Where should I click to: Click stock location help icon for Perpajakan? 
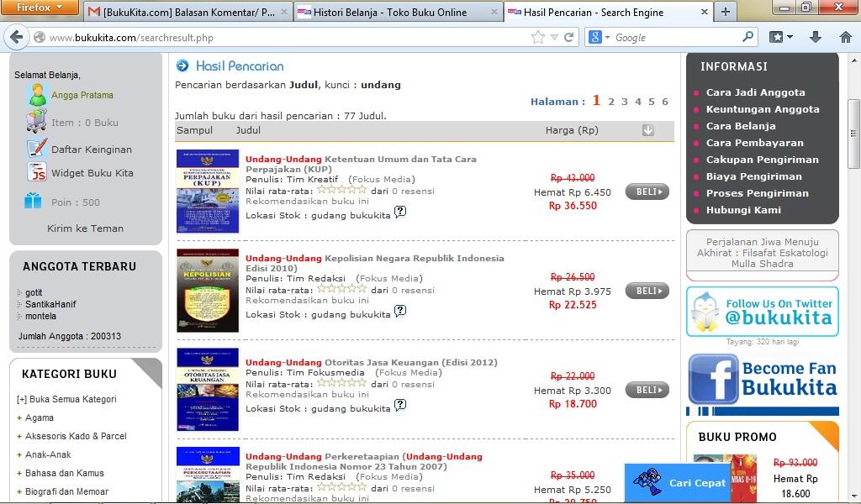click(400, 211)
